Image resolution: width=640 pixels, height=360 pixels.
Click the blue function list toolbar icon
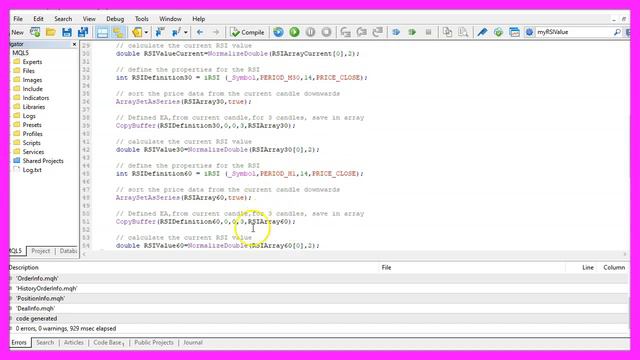(x=160, y=32)
